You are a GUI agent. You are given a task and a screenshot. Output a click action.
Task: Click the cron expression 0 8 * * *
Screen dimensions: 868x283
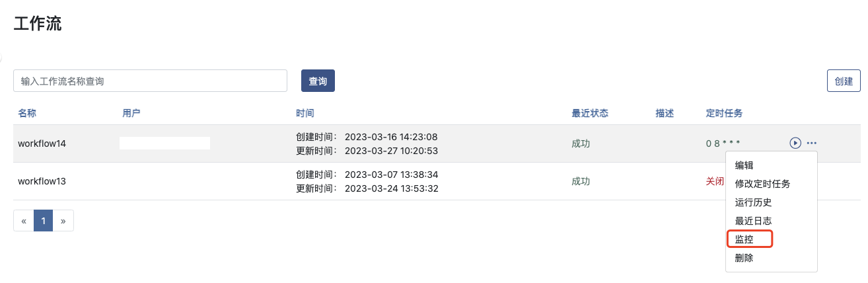pos(723,143)
